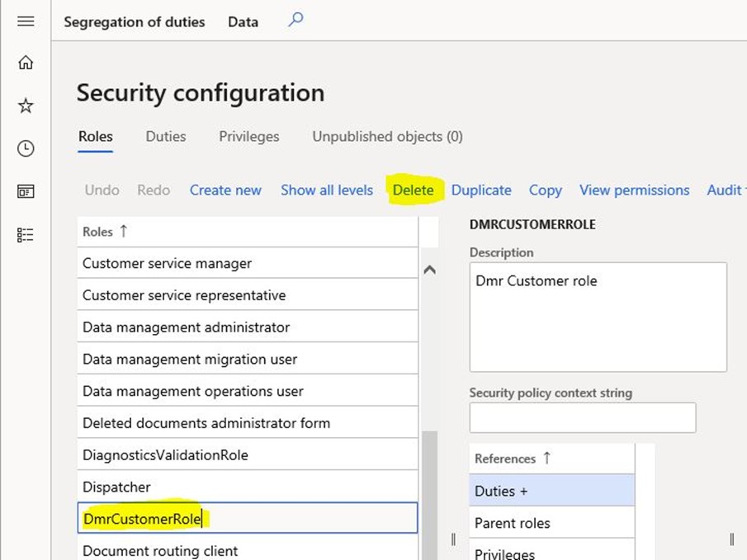Open the Data menu
Image resolution: width=747 pixels, height=560 pixels.
click(x=243, y=22)
